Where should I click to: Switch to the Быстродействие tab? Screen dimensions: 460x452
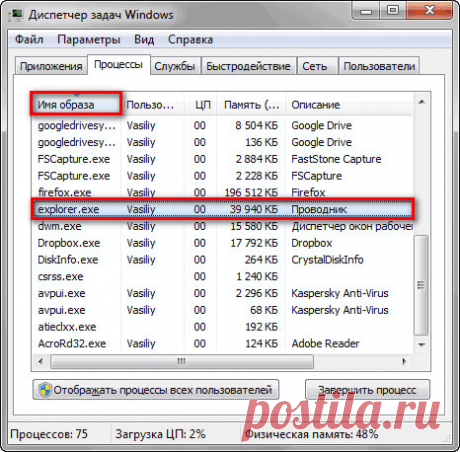click(x=248, y=66)
